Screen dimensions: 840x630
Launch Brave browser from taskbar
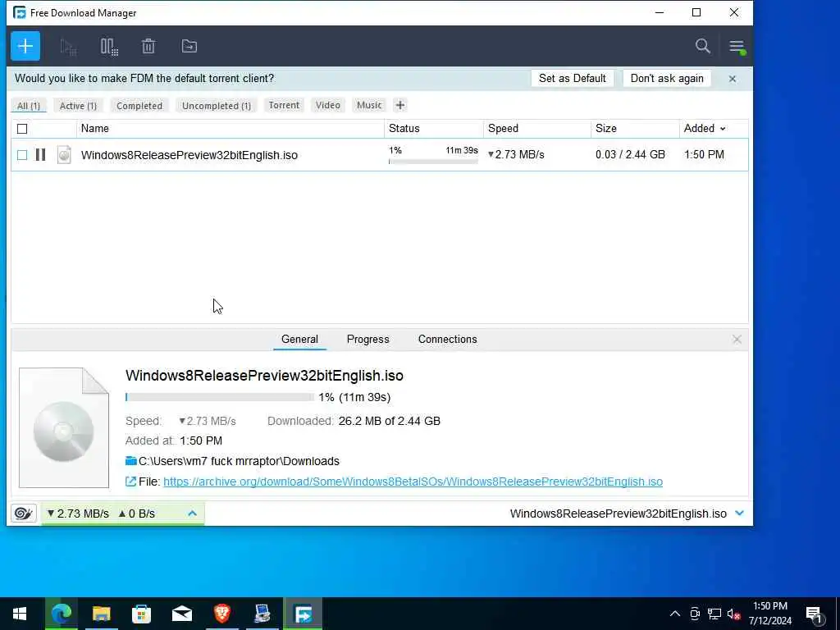[221, 614]
